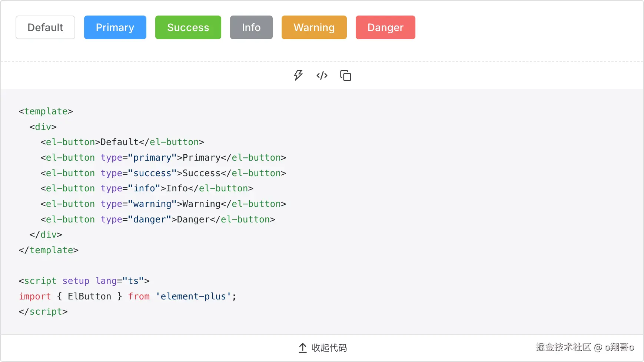The image size is (644, 362).
Task: Click the opening <template> tag in code
Action: pyautogui.click(x=46, y=111)
